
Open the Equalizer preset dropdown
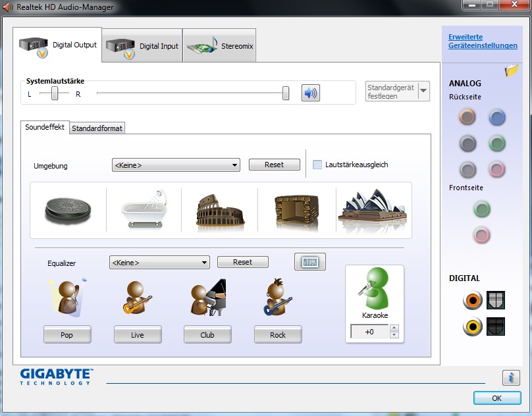[159, 262]
